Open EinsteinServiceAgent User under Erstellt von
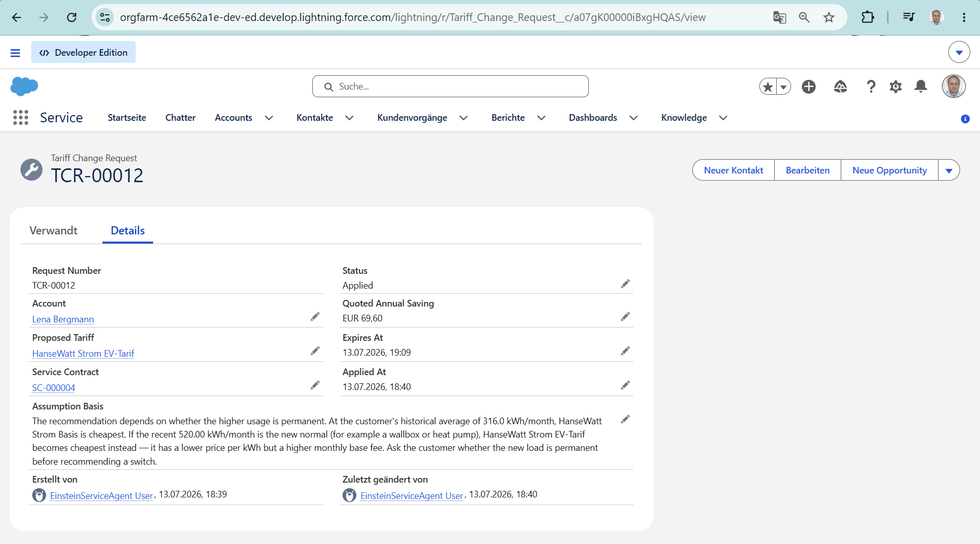The width and height of the screenshot is (980, 544). point(101,495)
